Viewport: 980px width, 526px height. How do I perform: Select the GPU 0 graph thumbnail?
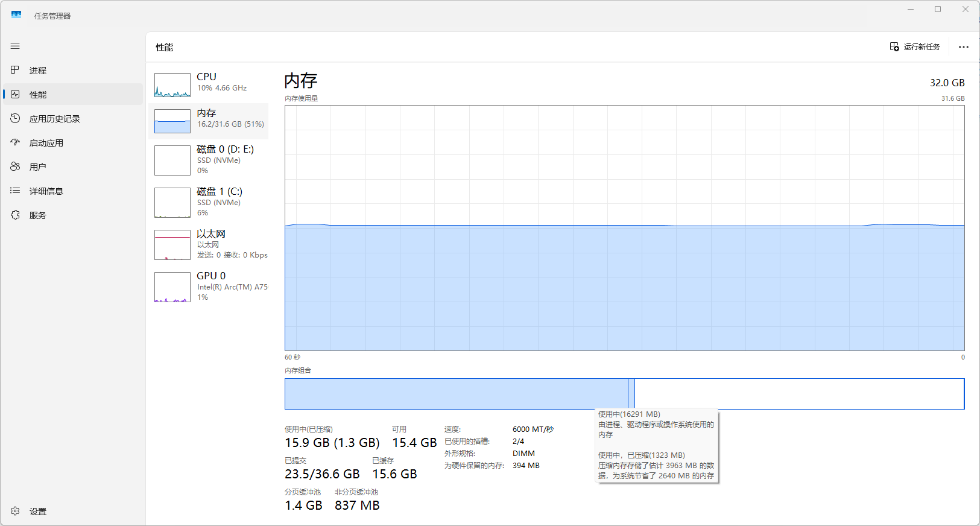[172, 287]
